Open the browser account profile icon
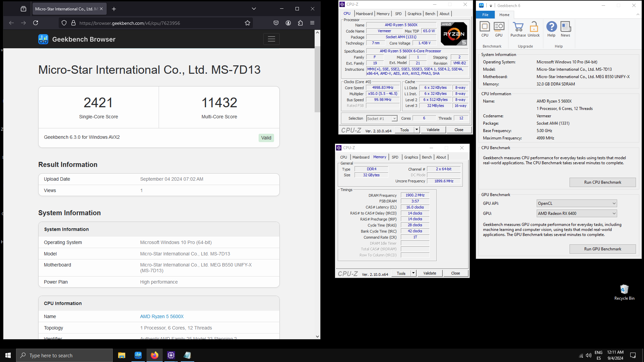Image resolution: width=644 pixels, height=362 pixels. (x=288, y=23)
